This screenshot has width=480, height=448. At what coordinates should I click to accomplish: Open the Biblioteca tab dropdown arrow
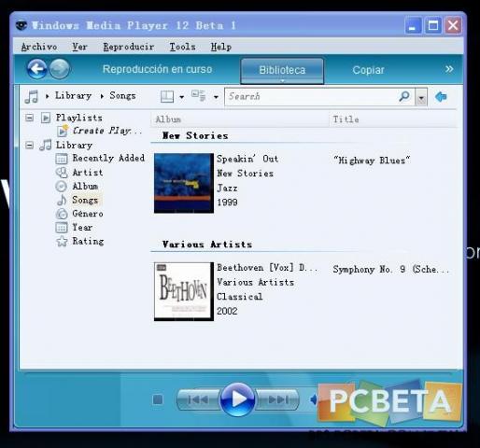(283, 81)
